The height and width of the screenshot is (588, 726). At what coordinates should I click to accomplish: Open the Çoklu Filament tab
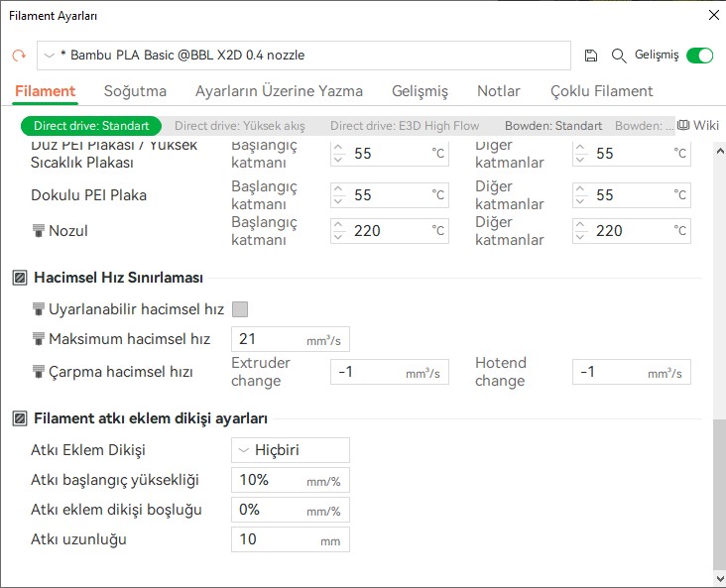point(601,91)
